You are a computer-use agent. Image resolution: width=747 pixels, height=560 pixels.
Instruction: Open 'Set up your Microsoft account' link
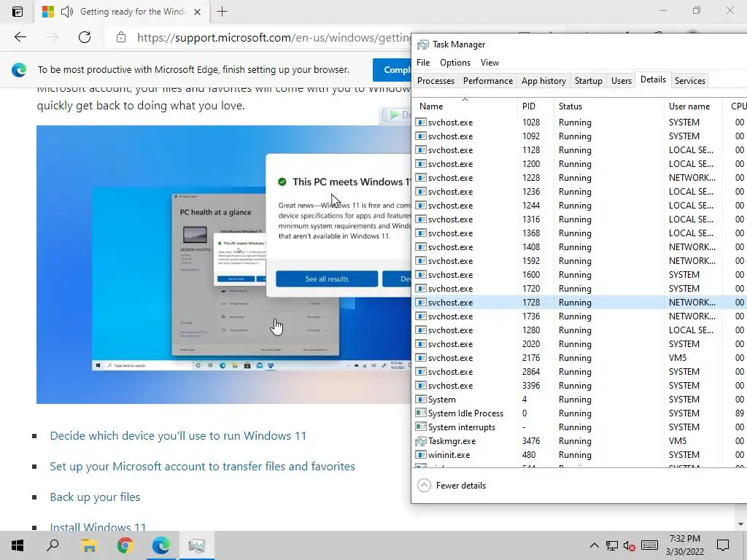[203, 466]
